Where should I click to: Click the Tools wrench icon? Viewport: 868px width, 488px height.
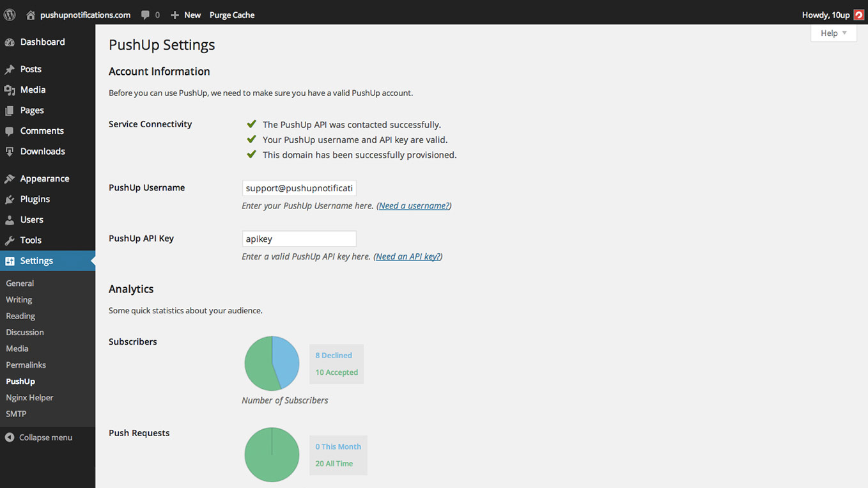point(10,240)
